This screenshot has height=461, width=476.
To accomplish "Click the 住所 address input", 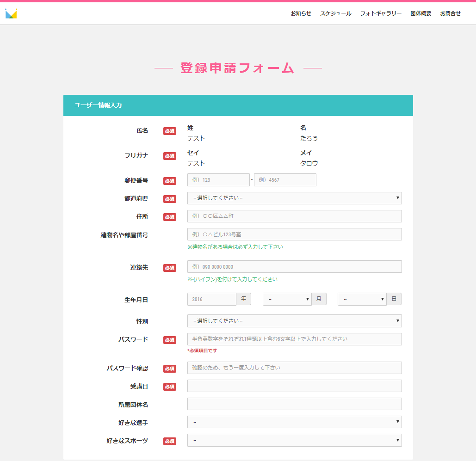I will [x=294, y=216].
